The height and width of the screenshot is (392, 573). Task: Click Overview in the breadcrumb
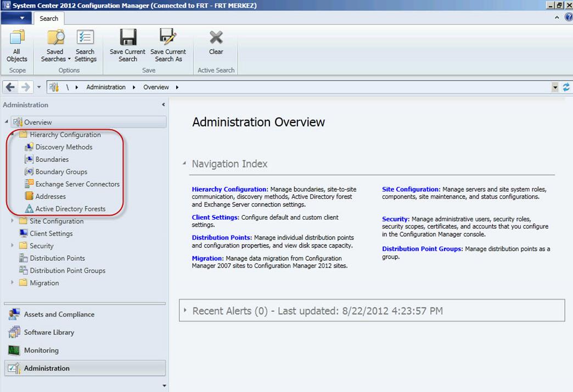(156, 87)
